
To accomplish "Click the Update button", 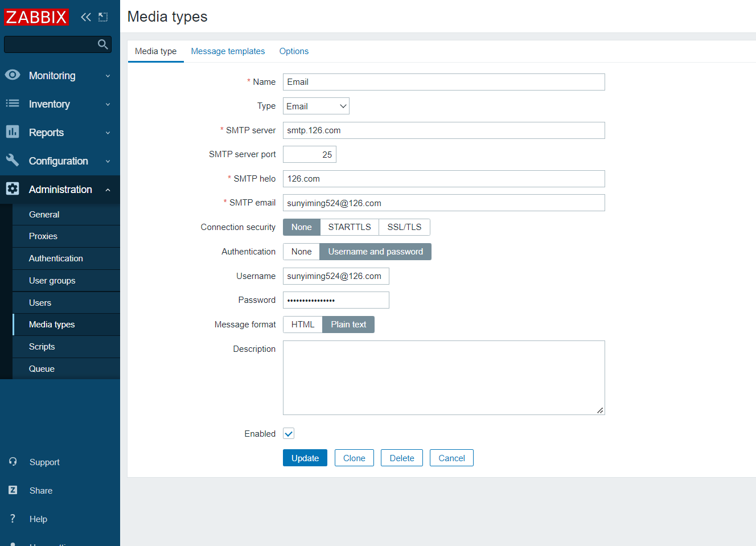I will point(305,458).
